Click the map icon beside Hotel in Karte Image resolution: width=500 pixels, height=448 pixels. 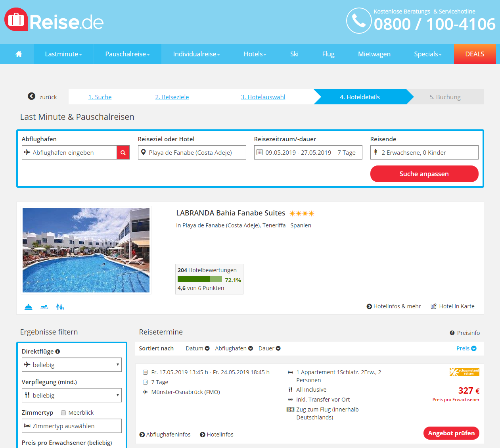click(434, 306)
